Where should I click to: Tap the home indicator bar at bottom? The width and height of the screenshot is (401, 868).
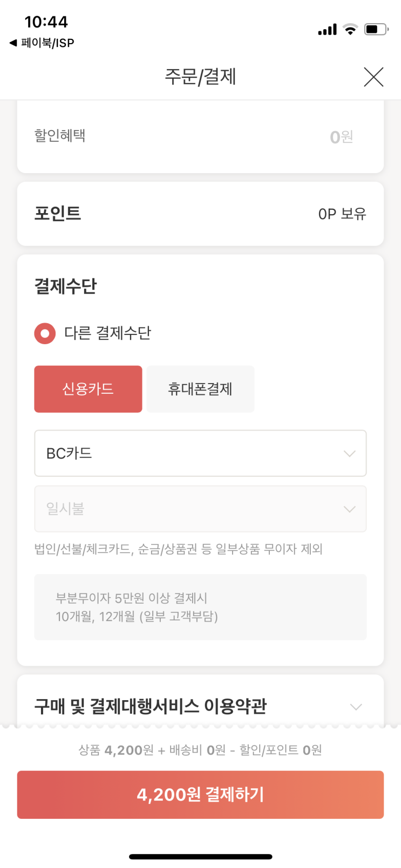click(x=200, y=857)
